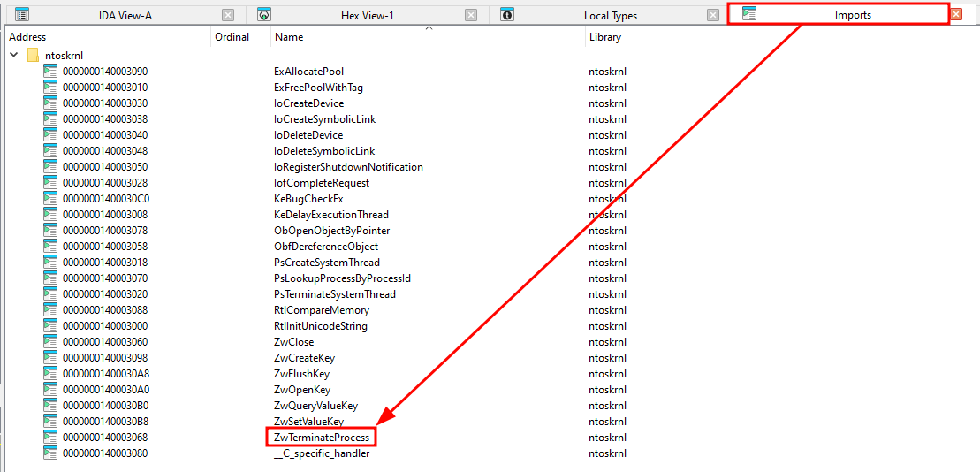Viewport: 980px width, 472px height.
Task: Click the IDA View-A tab icon
Action: (22, 15)
